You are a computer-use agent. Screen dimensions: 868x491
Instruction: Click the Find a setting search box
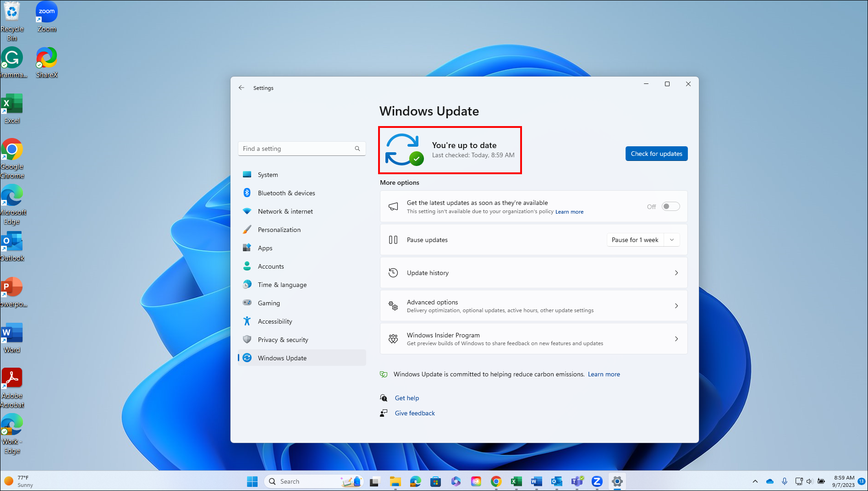click(302, 148)
